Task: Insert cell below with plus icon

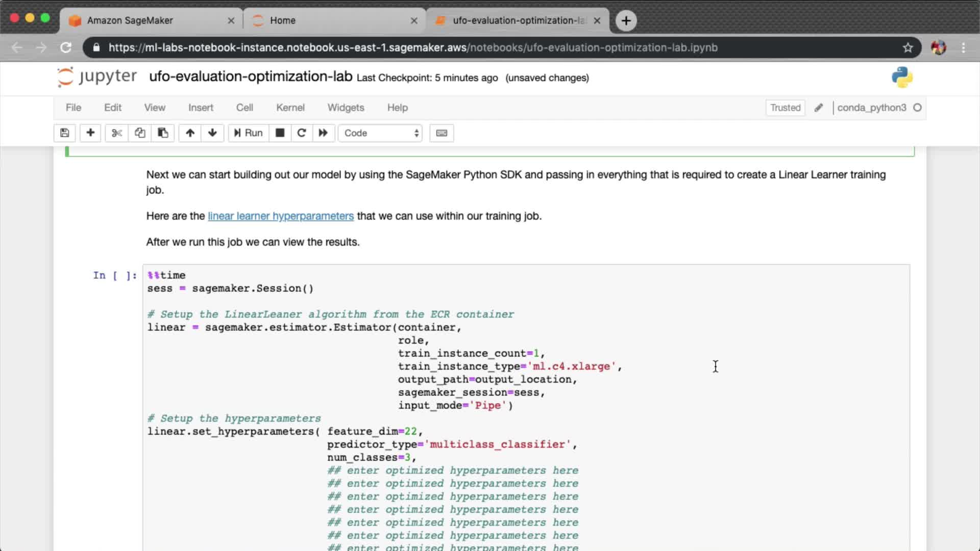Action: 90,133
